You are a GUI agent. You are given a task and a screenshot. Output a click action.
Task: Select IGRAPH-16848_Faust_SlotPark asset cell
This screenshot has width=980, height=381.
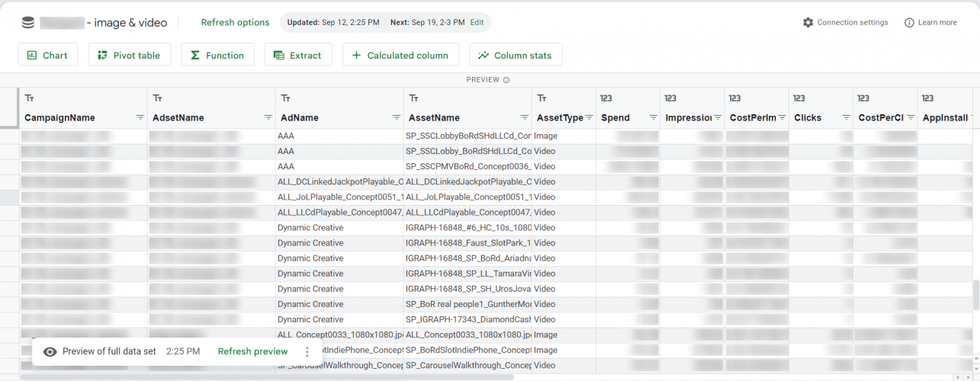point(468,243)
